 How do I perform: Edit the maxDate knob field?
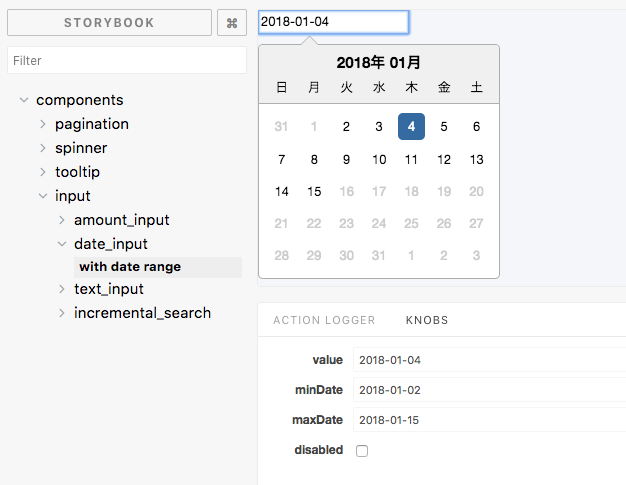click(x=489, y=420)
